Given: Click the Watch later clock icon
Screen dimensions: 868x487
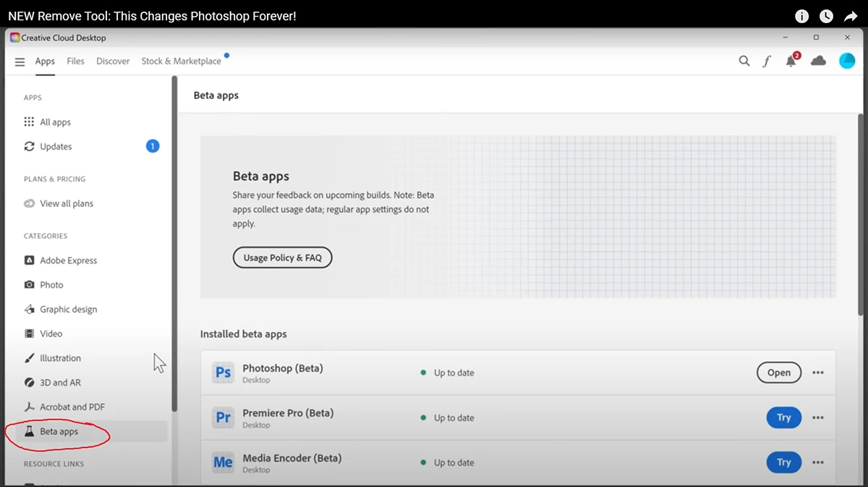Looking at the screenshot, I should pos(826,16).
